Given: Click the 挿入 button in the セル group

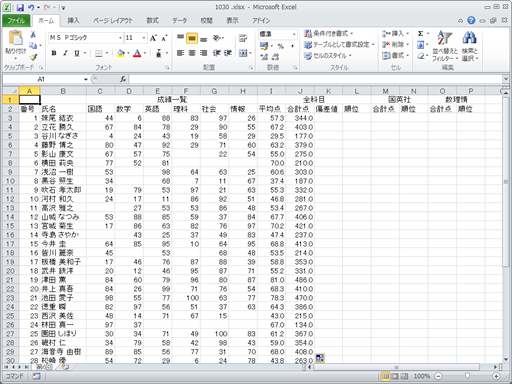Looking at the screenshot, I should (395, 34).
